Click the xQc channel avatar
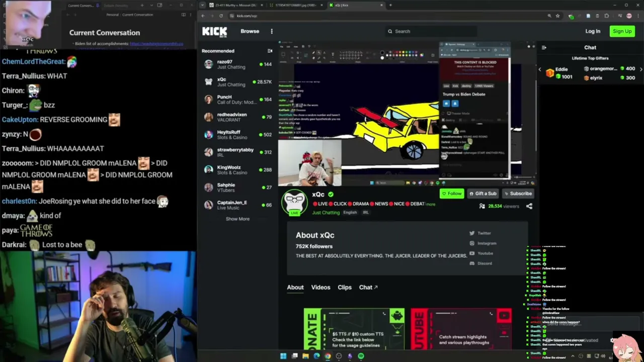This screenshot has width=644, height=362. tap(294, 203)
